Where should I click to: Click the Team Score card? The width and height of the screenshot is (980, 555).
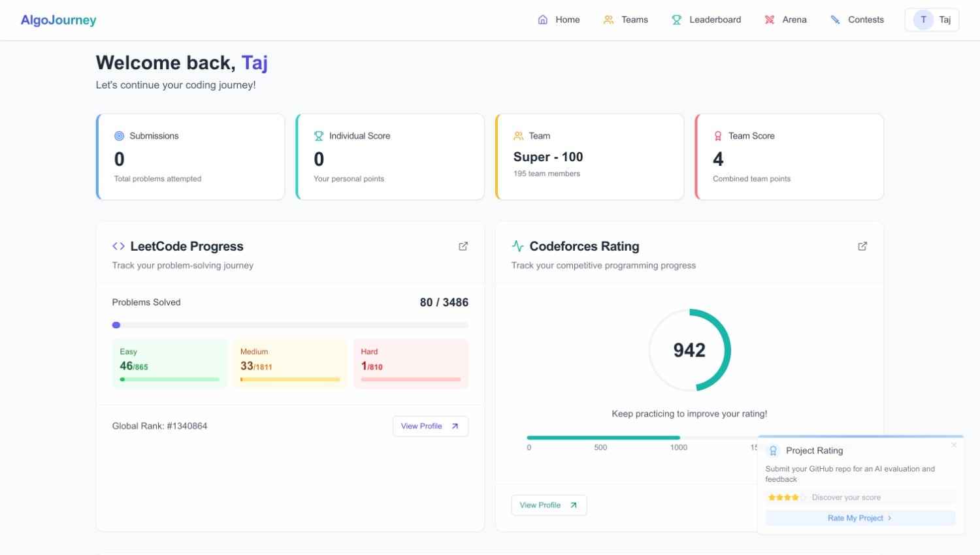789,157
